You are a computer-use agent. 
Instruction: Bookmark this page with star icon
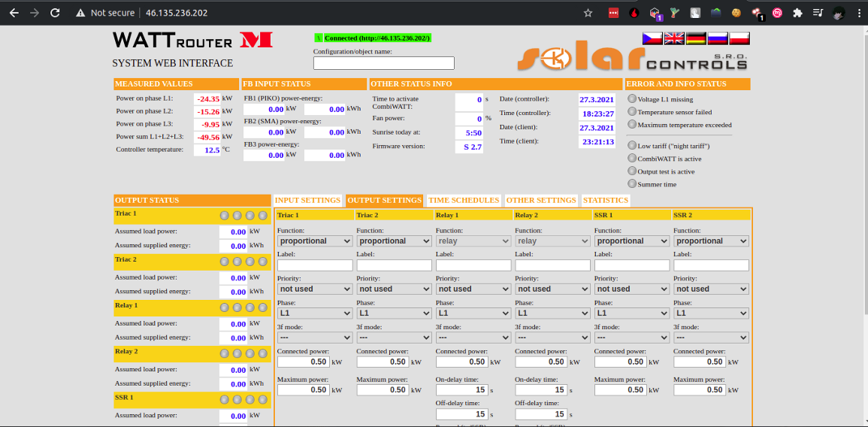coord(588,13)
